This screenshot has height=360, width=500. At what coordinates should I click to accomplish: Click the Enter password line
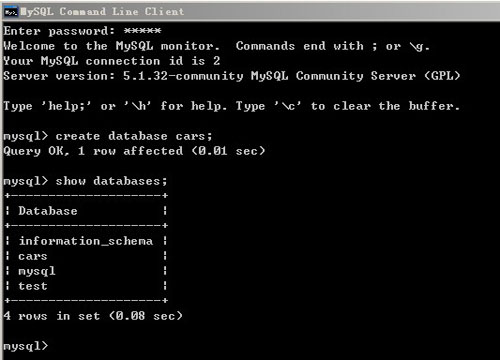click(82, 31)
